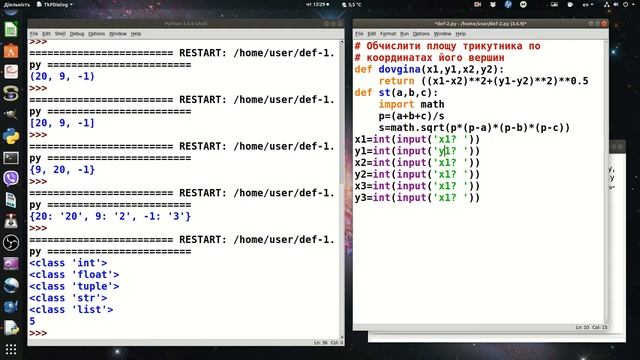Open Window menu in def-2.py editor

click(442, 34)
